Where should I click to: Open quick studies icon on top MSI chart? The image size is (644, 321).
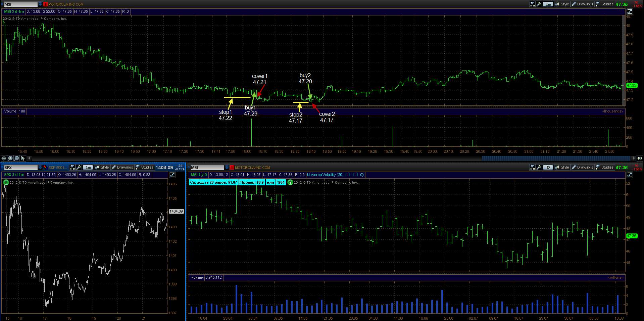[x=533, y=4]
